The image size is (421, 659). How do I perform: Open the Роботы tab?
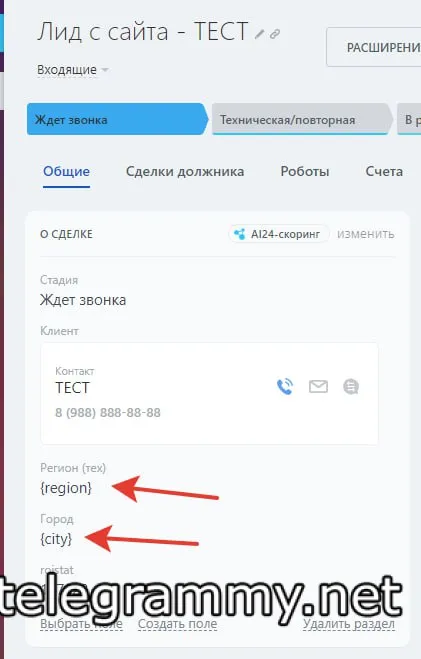[305, 171]
